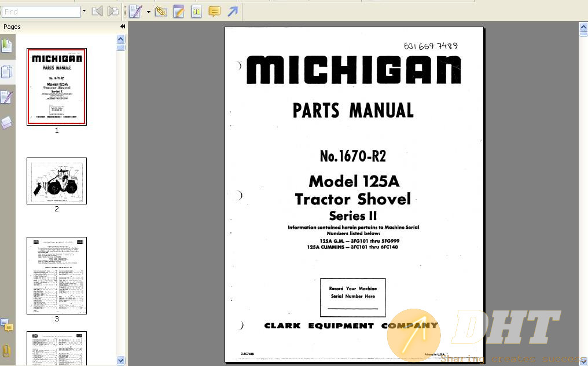
Task: Click the Pages panel scroll-down arrow
Action: 120,360
